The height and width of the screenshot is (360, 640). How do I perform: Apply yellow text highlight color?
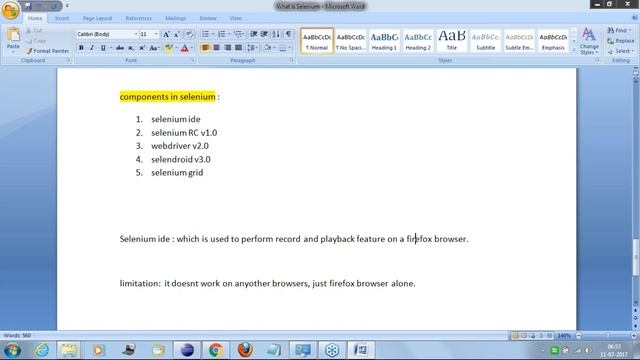click(169, 48)
